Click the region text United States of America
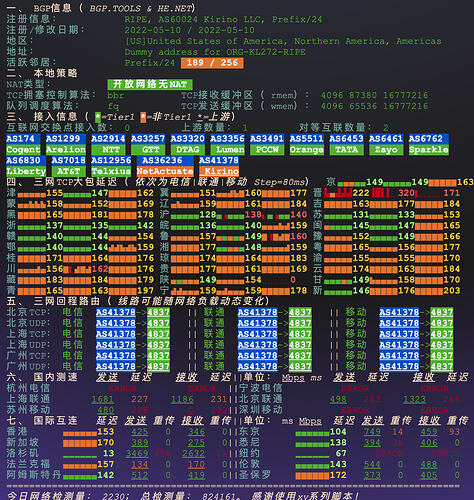Viewport: 474px width, 500px height. tap(216, 41)
